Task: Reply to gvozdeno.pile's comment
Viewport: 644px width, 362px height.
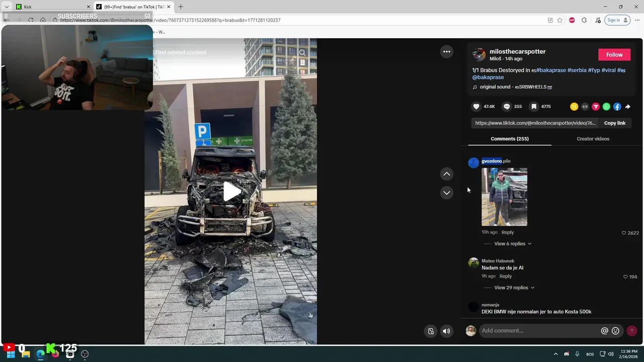Action: point(507,232)
